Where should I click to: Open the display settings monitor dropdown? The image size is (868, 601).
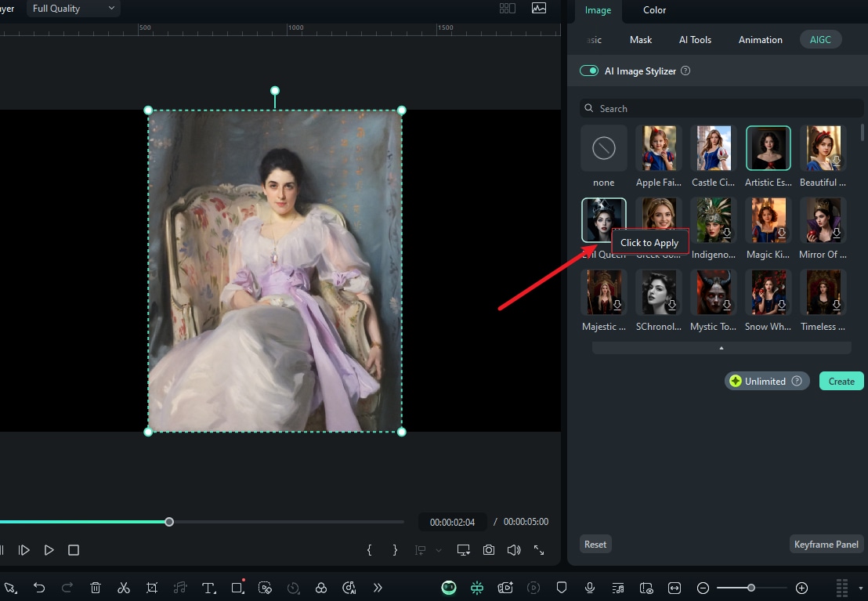click(x=463, y=550)
